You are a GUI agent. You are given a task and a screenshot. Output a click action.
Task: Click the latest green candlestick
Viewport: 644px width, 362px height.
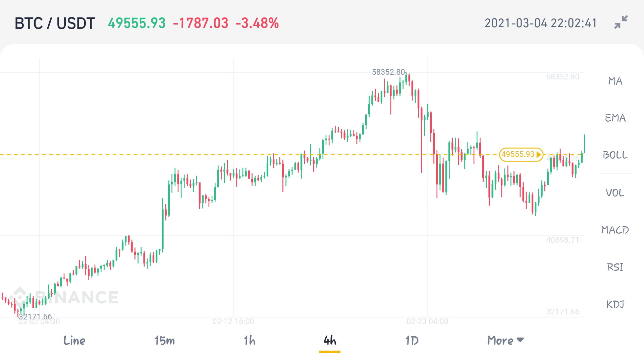584,143
